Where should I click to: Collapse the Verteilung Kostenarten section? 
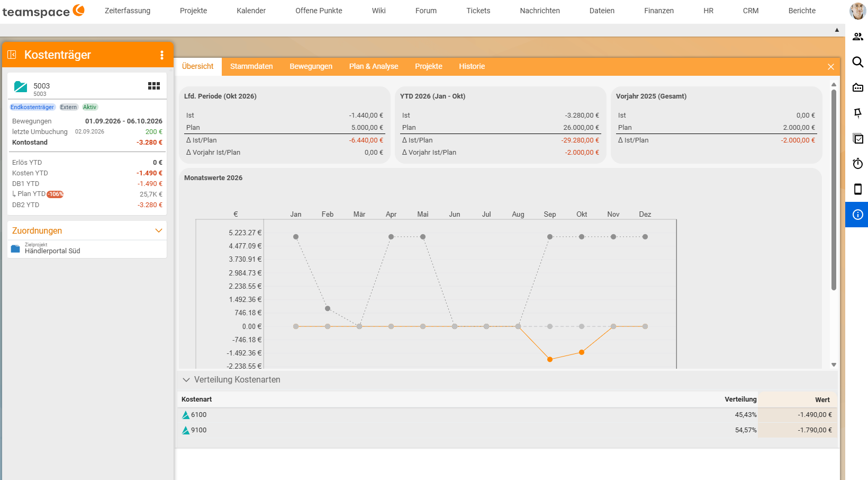coord(186,380)
